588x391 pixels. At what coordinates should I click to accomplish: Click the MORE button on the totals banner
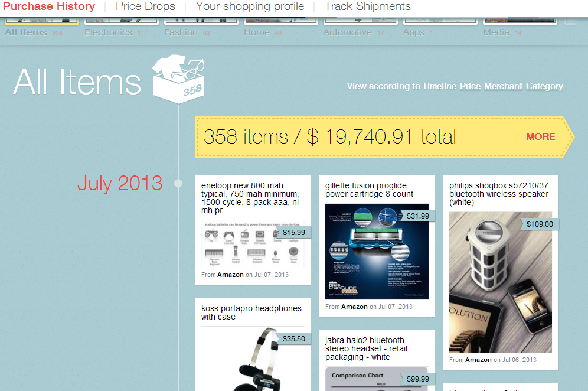[x=540, y=137]
